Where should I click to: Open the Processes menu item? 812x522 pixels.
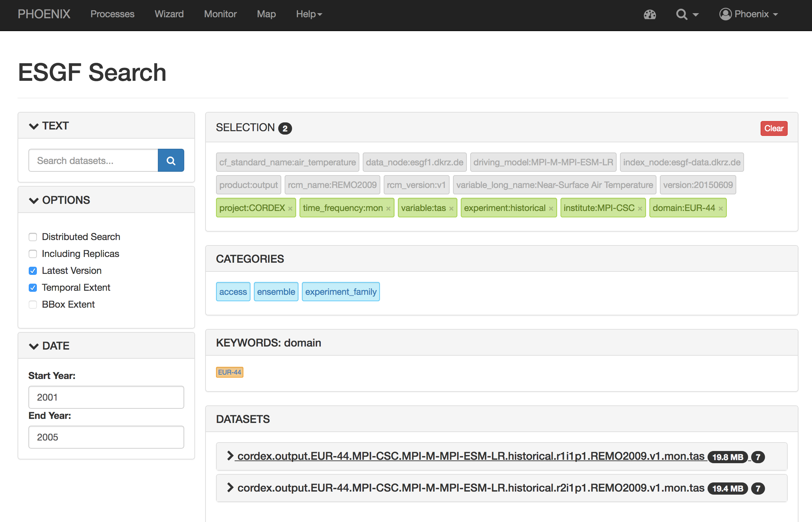point(113,14)
